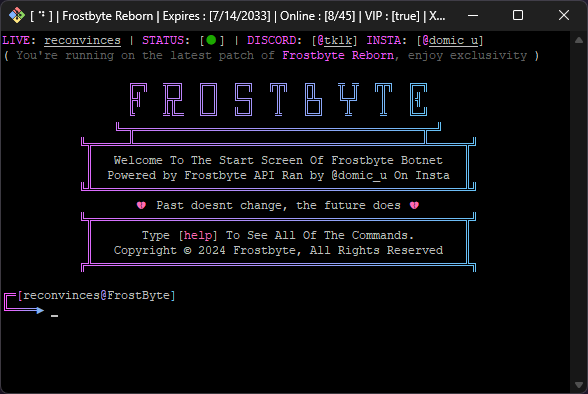Click 'VIP : [true]' in title bar
The width and height of the screenshot is (588, 394).
point(392,16)
